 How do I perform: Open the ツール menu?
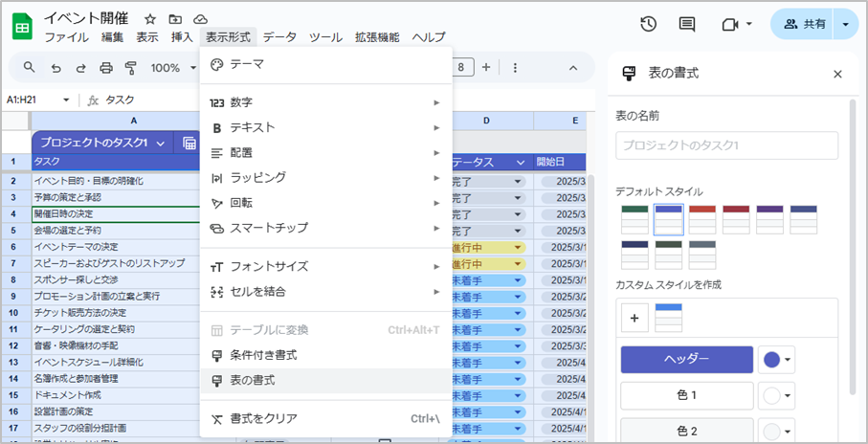click(325, 37)
